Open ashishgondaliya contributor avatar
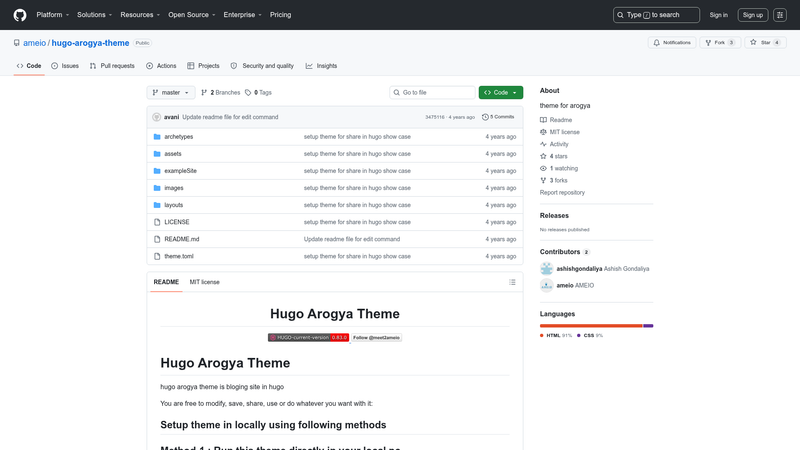Image resolution: width=800 pixels, height=450 pixels. [546, 268]
